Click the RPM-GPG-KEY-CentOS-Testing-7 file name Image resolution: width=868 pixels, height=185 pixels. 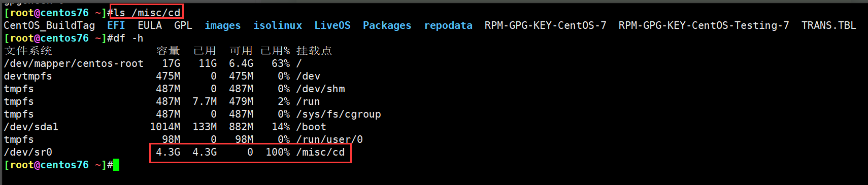(x=704, y=25)
